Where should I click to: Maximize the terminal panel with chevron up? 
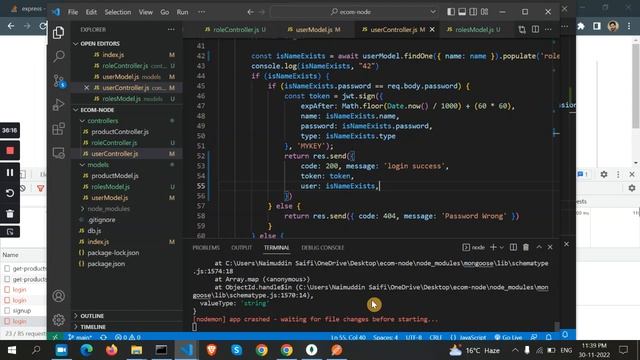point(539,247)
